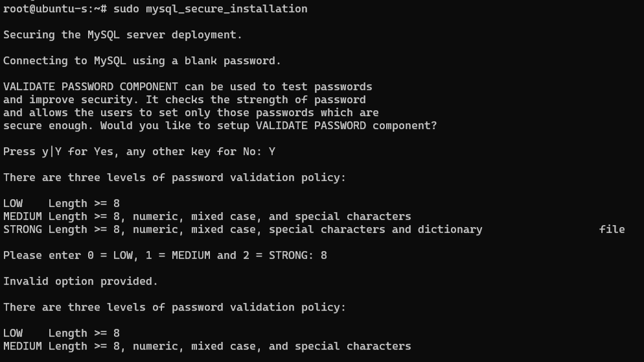The height and width of the screenshot is (362, 644).
Task: Click the word "dictionary" in the STRONG line
Action: pos(450,230)
